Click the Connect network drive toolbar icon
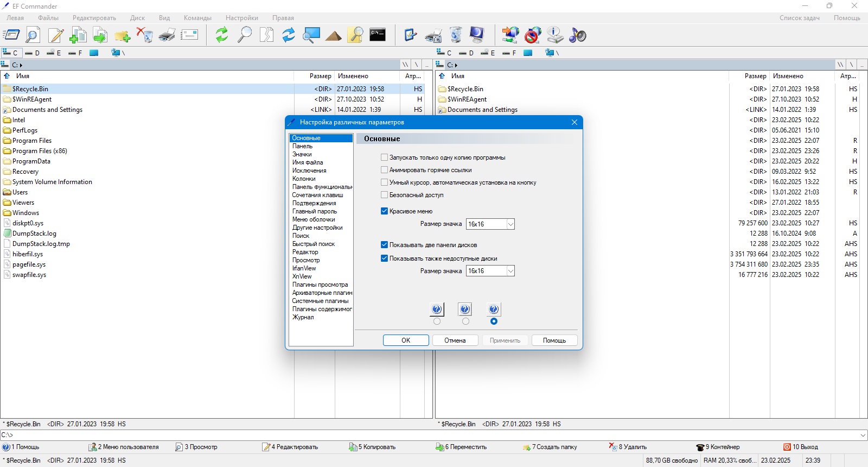This screenshot has height=467, width=868. coord(510,35)
